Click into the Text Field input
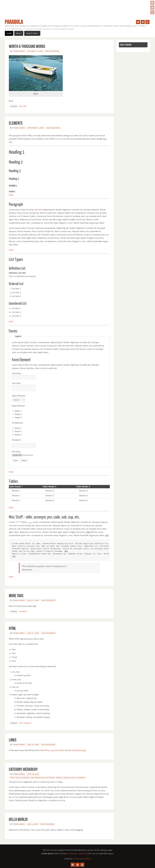 tap(24, 377)
